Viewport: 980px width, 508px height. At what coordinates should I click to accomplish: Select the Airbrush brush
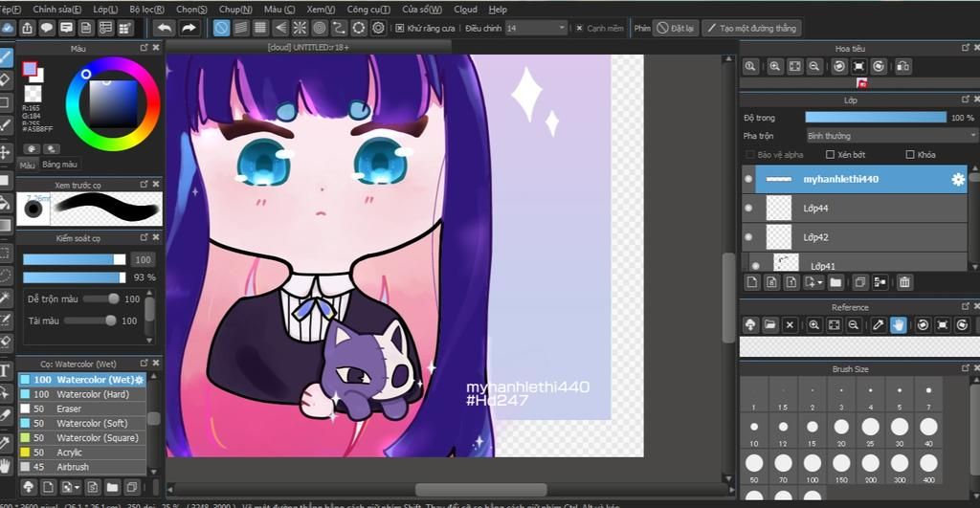(82, 467)
